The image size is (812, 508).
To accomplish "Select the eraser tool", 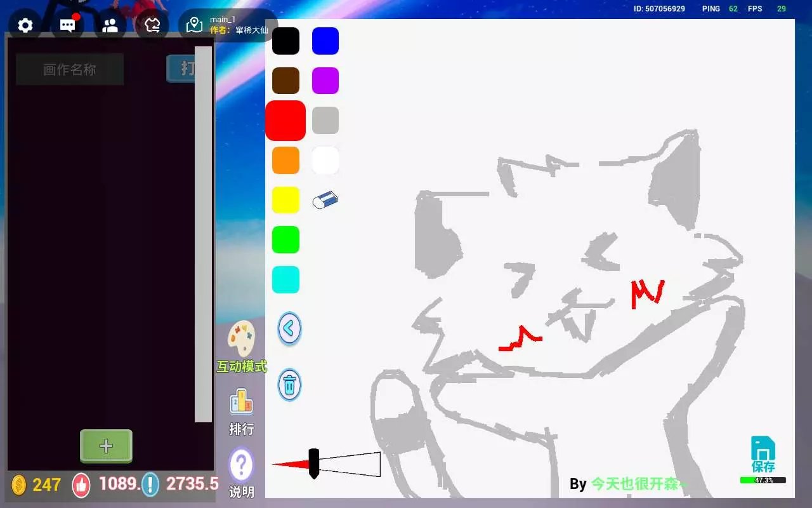I will (x=325, y=201).
